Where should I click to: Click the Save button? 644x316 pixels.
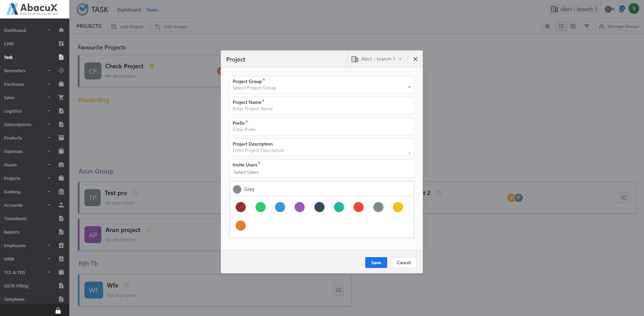click(376, 263)
